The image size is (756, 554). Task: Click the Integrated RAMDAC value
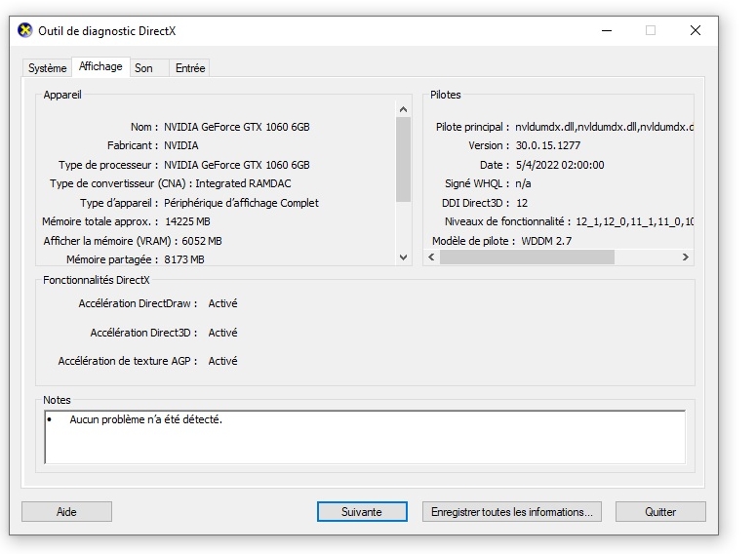243,183
